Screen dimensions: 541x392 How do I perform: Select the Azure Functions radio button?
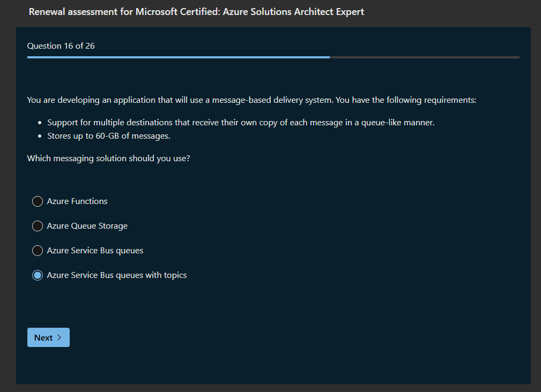tap(38, 201)
